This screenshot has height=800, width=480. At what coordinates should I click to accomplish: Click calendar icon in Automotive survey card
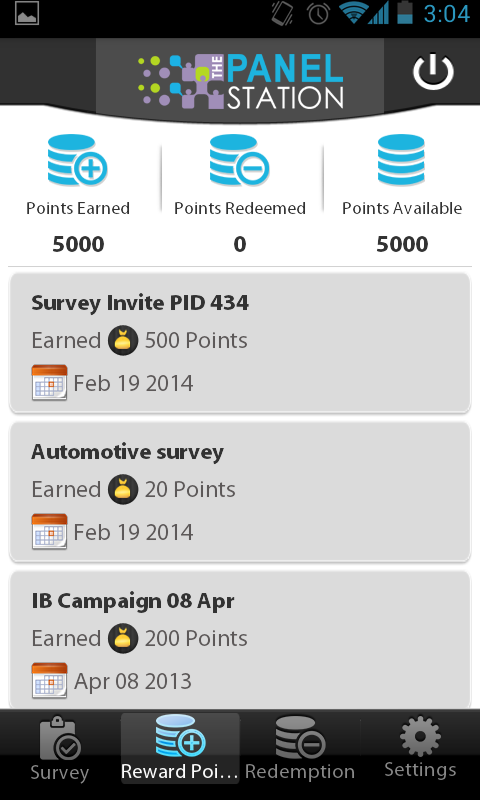[49, 532]
